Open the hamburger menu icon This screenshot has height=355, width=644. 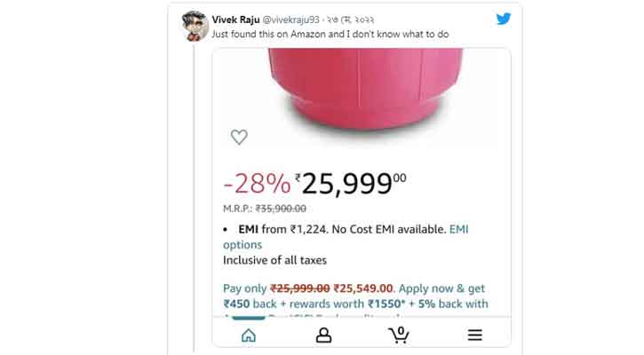coord(475,335)
